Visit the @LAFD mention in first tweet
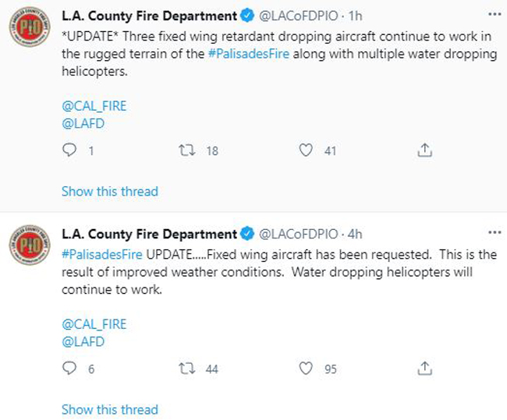507x420 pixels. (83, 123)
